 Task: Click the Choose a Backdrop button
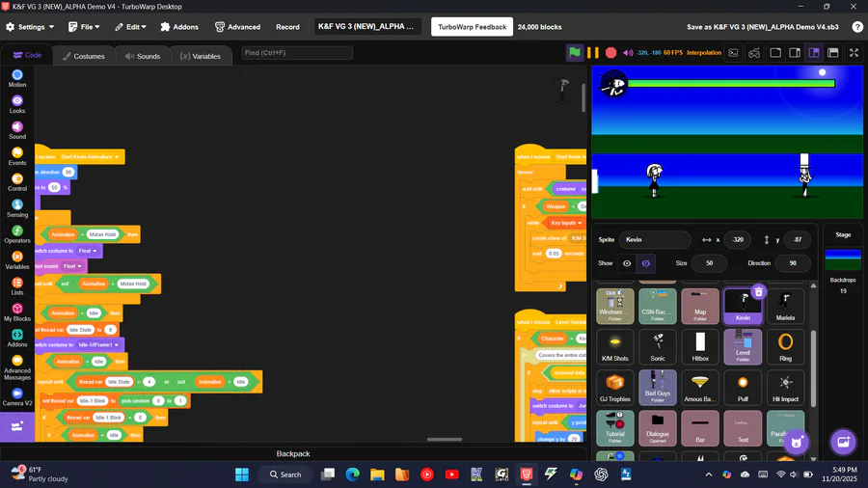(x=843, y=442)
